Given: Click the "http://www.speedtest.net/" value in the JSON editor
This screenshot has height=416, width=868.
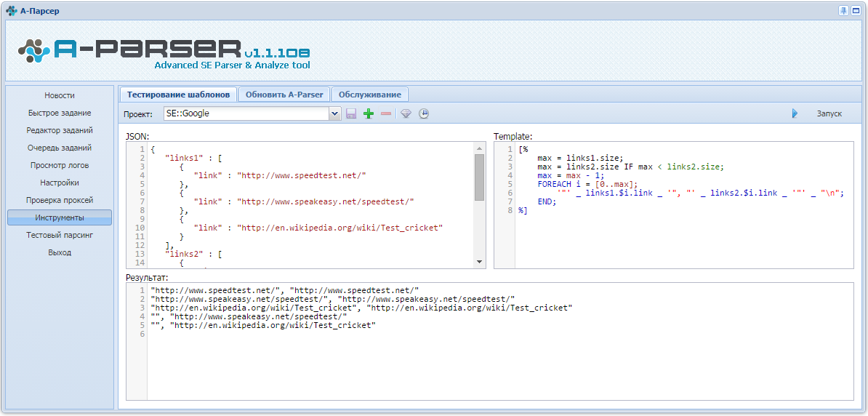Looking at the screenshot, I should click(x=302, y=175).
